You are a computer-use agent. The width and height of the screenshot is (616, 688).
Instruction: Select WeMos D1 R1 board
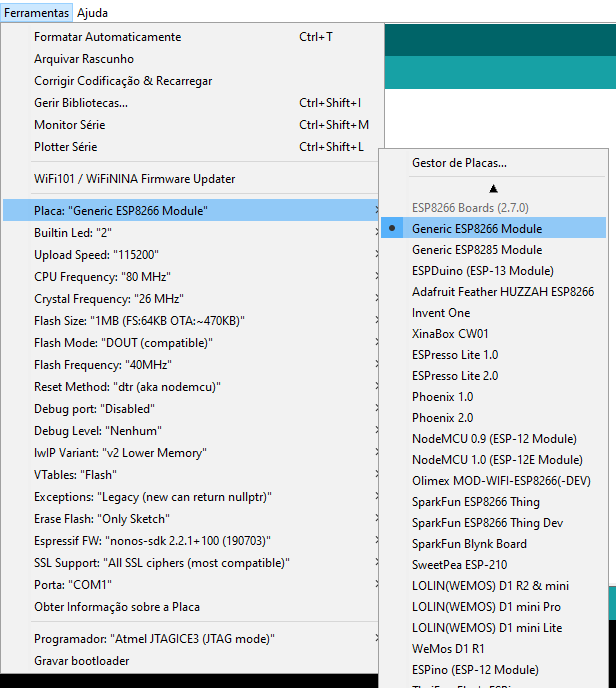[494, 649]
